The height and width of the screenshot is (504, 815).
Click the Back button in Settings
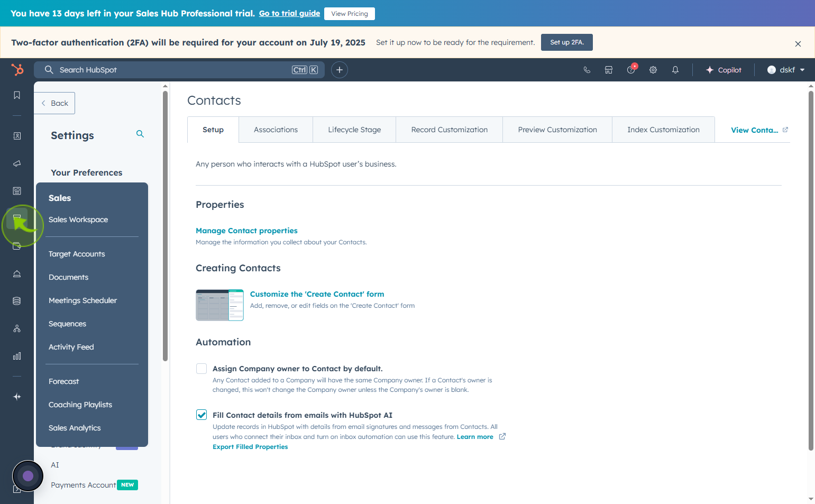coord(54,103)
